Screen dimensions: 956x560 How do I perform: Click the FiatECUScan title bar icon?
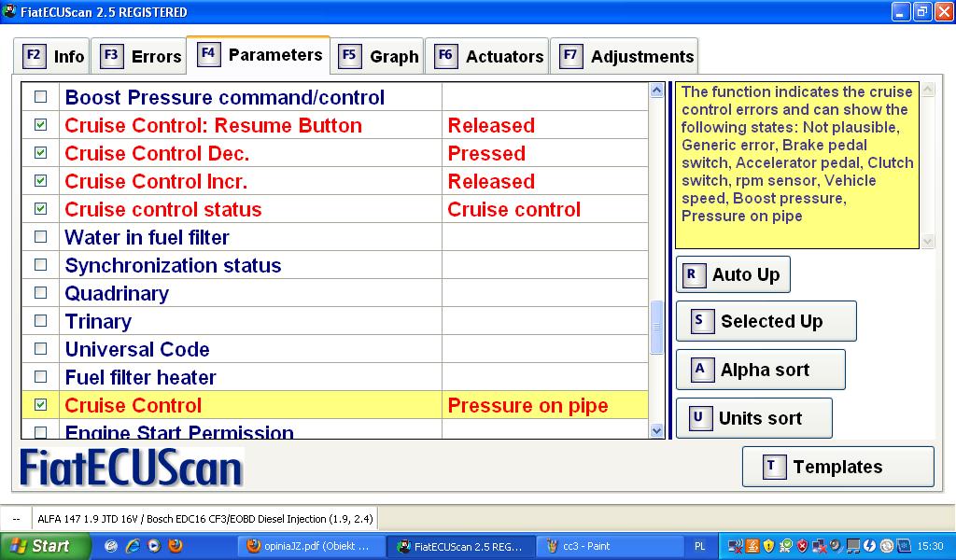pos(9,11)
